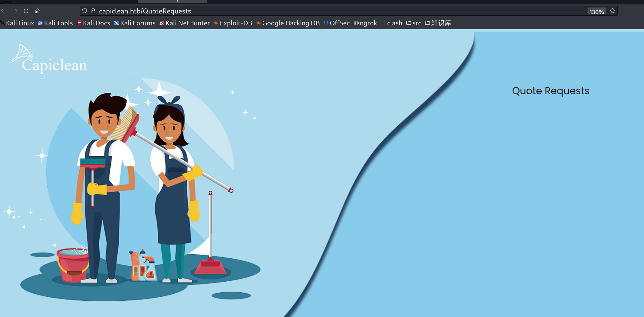Click the browser forward arrow
This screenshot has width=644, height=317.
coord(15,11)
